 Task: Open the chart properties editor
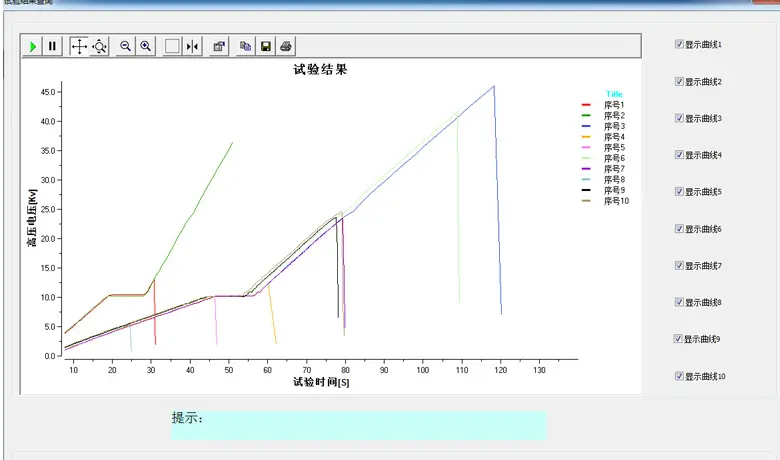tap(219, 46)
